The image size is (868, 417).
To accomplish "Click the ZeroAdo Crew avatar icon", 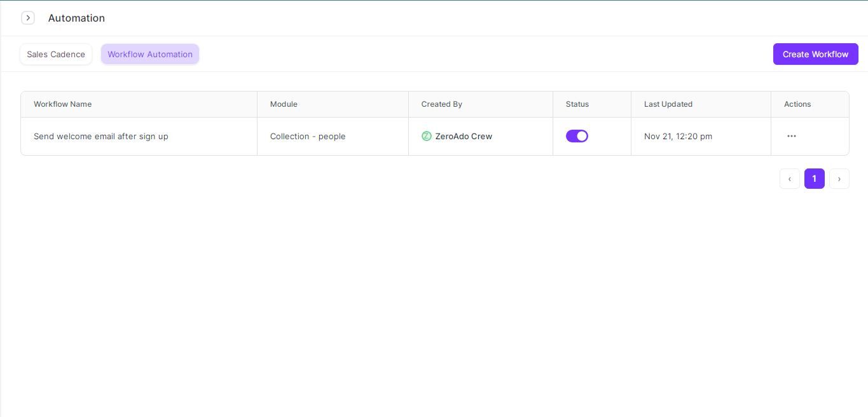I will 427,136.
